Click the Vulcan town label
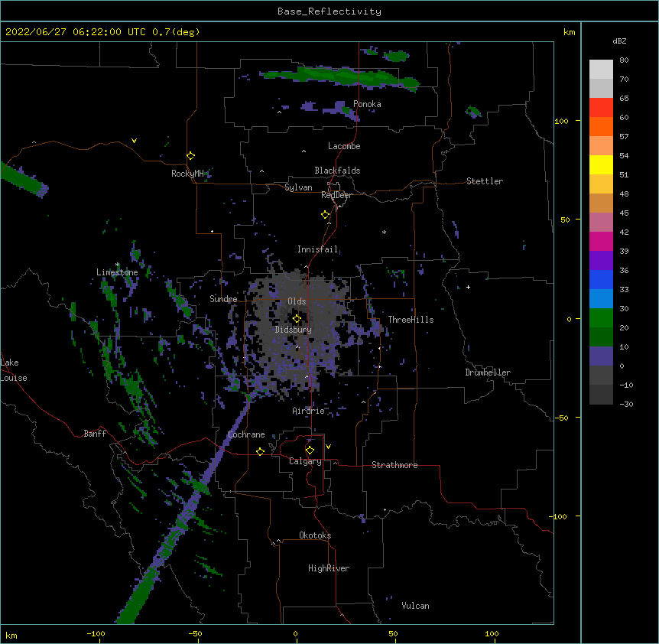The height and width of the screenshot is (644, 659). (x=415, y=606)
